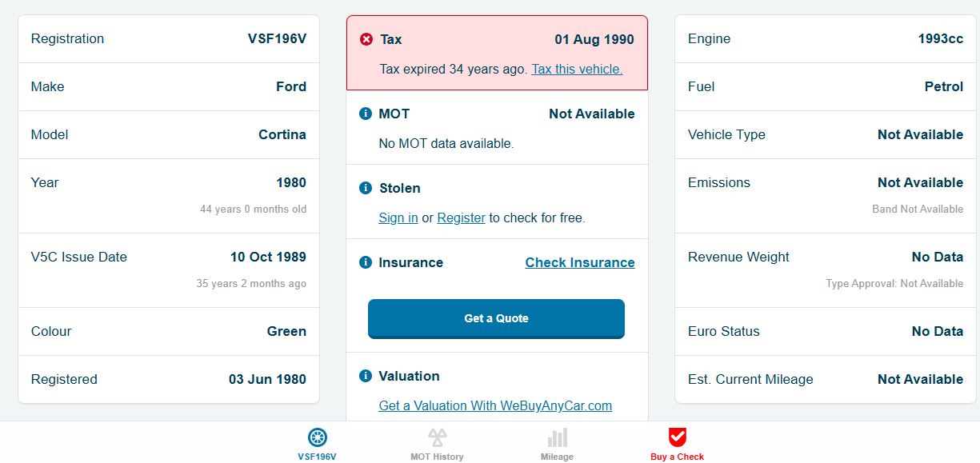Screen dimensions: 980x463
Task: Follow the Tax this vehicle link
Action: coord(577,70)
